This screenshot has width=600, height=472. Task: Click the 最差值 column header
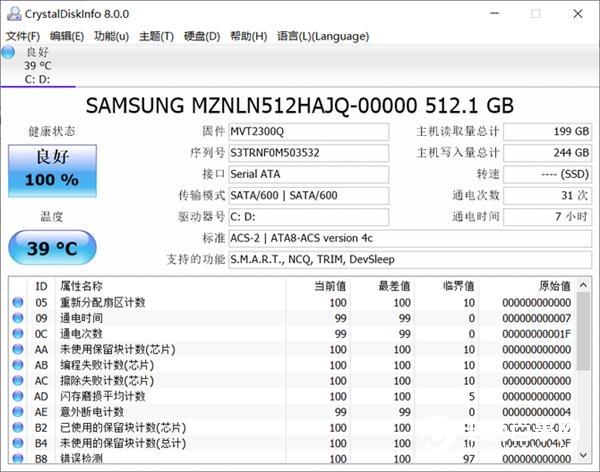382,286
